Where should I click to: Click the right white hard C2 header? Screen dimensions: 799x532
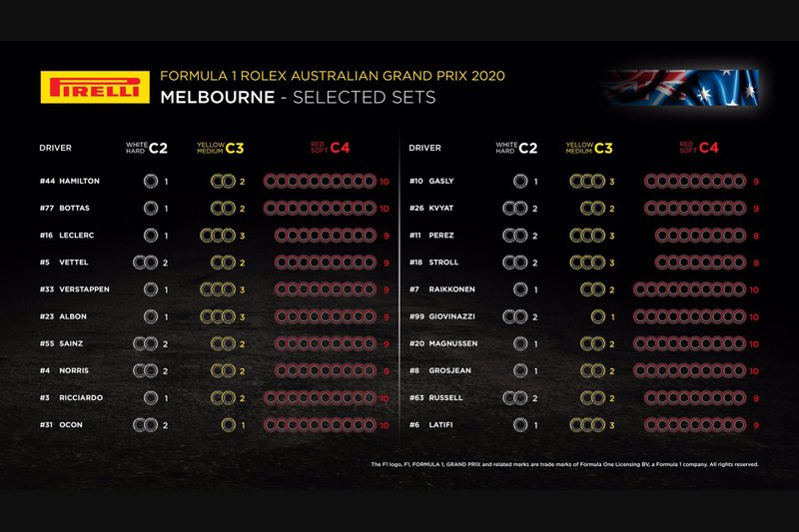click(516, 148)
